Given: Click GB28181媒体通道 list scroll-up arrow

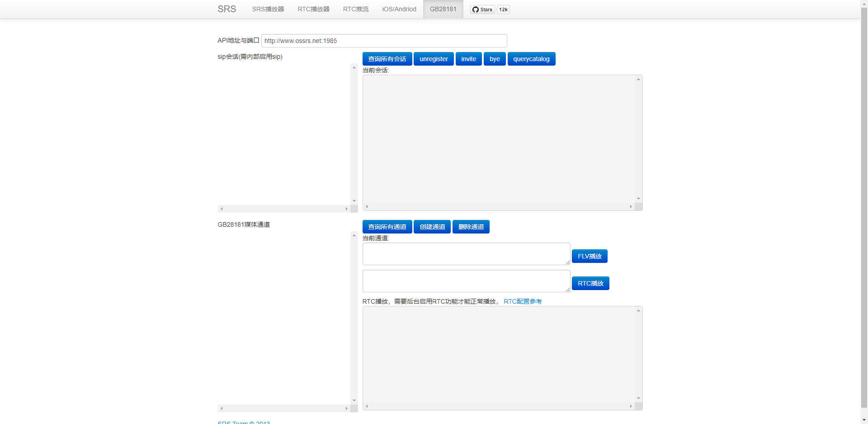Looking at the screenshot, I should [x=354, y=235].
